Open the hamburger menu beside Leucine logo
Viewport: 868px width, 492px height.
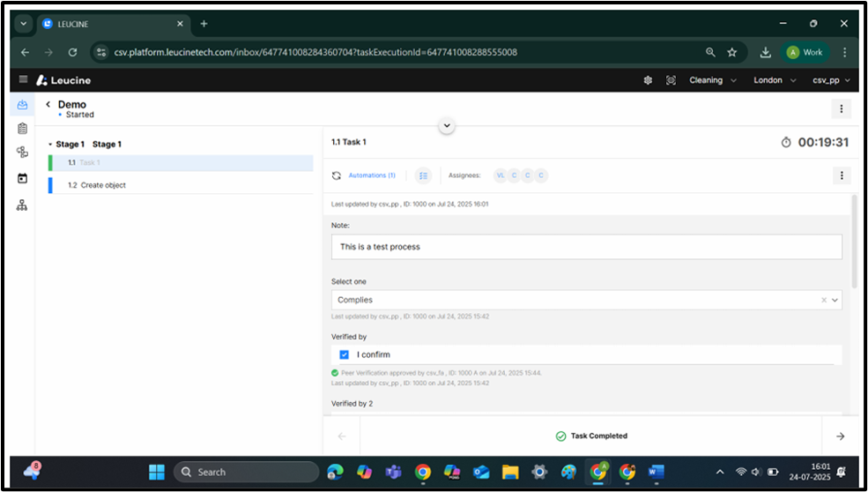tap(23, 80)
